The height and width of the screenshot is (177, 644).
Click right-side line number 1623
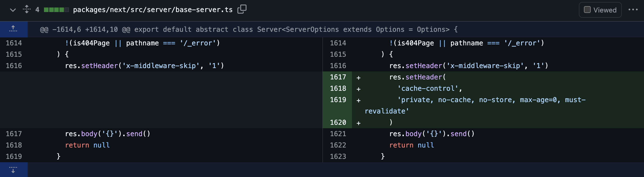pos(338,157)
